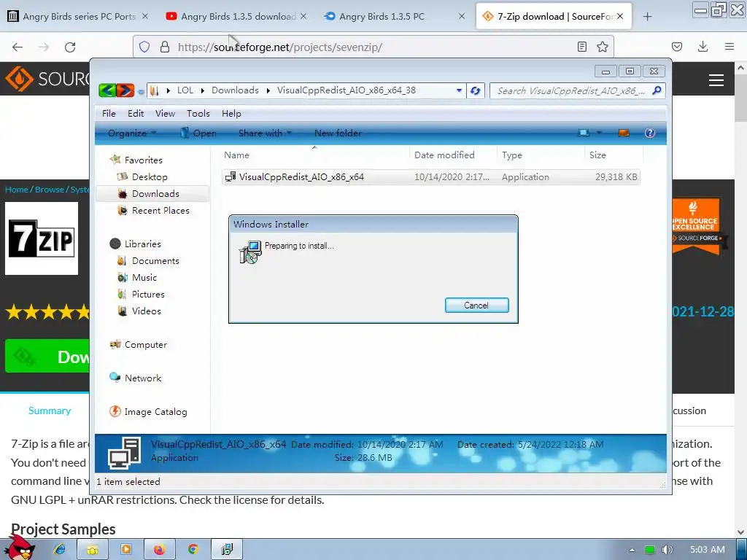Image resolution: width=747 pixels, height=560 pixels.
Task: Select VisualCppRedist_AIO_x86_x64 file icon
Action: 231,176
